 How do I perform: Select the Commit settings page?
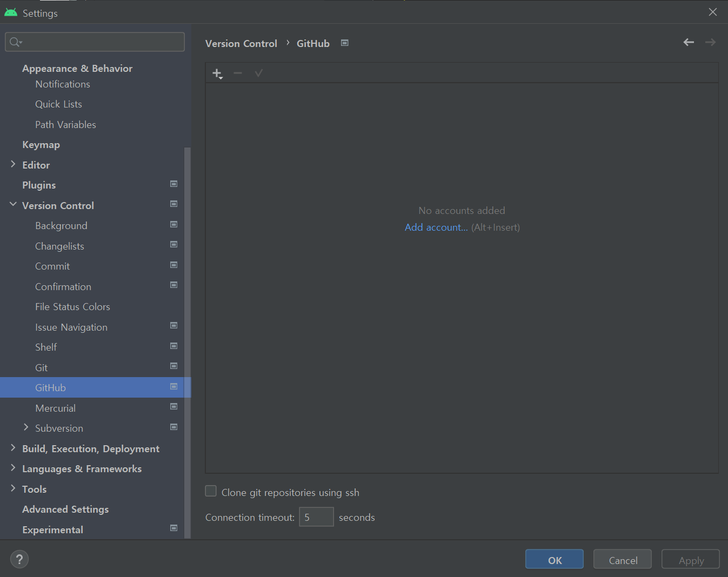point(52,266)
